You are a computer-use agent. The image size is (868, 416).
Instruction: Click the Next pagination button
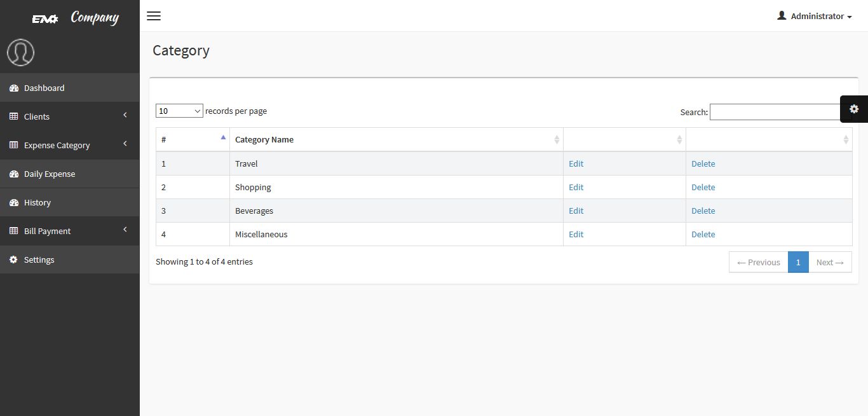[x=830, y=262]
